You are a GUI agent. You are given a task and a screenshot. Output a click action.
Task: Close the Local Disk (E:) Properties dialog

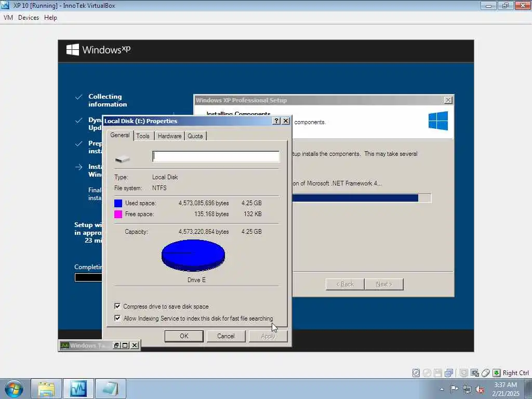click(286, 121)
